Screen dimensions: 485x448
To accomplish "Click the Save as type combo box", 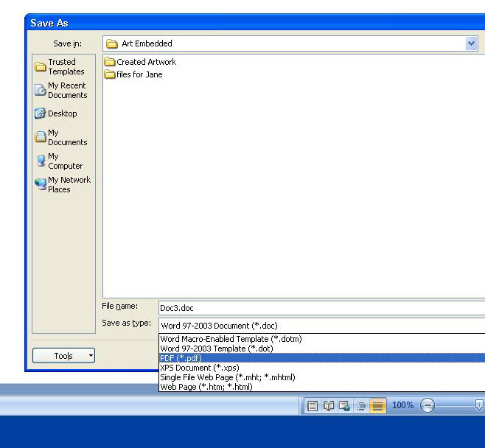I will pos(321,326).
